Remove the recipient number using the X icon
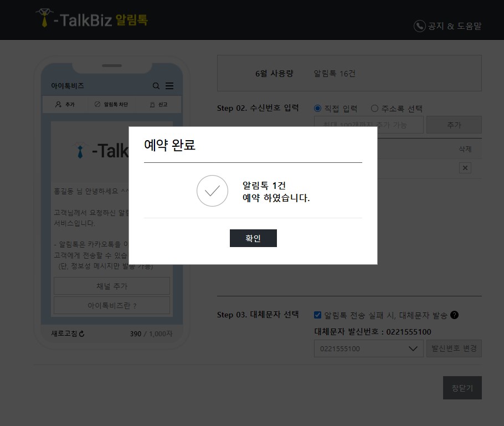Viewport: 504px width, 426px height. (x=465, y=167)
